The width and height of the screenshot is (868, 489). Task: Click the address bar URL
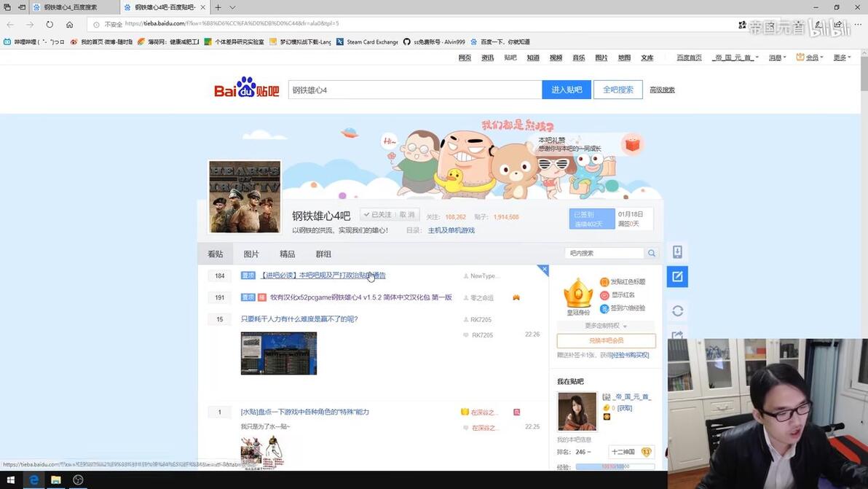click(x=232, y=24)
